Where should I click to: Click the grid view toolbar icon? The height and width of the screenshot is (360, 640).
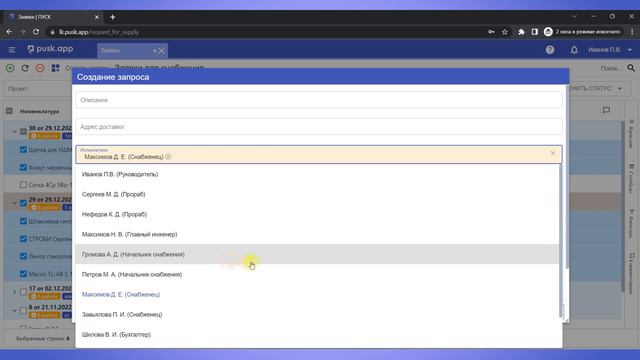coord(56,68)
